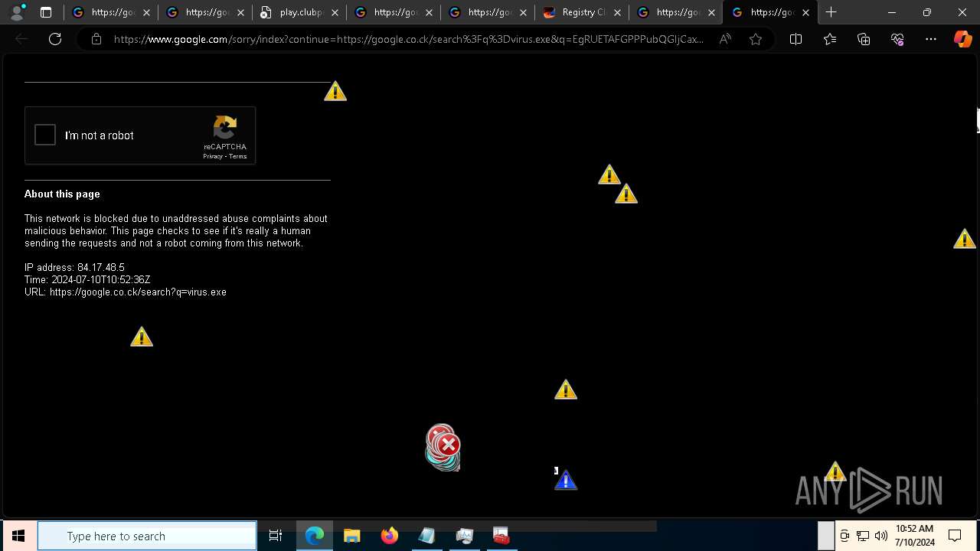Open the volume control tray icon
Image resolution: width=980 pixels, height=551 pixels.
880,536
